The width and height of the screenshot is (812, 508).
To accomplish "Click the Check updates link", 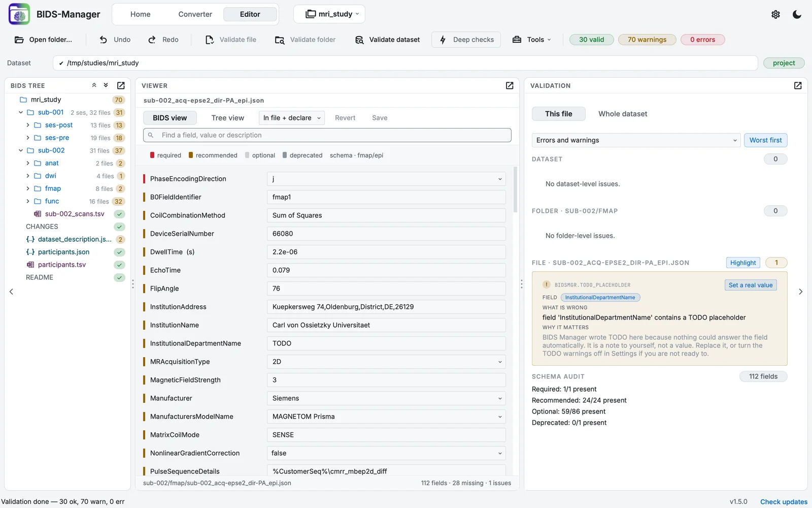I will [x=784, y=502].
